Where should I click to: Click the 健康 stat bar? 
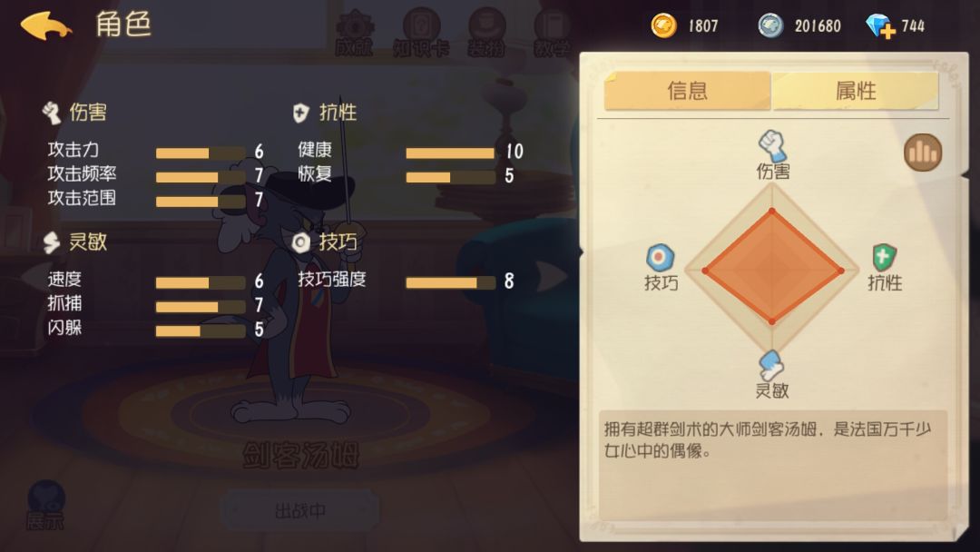(x=451, y=153)
